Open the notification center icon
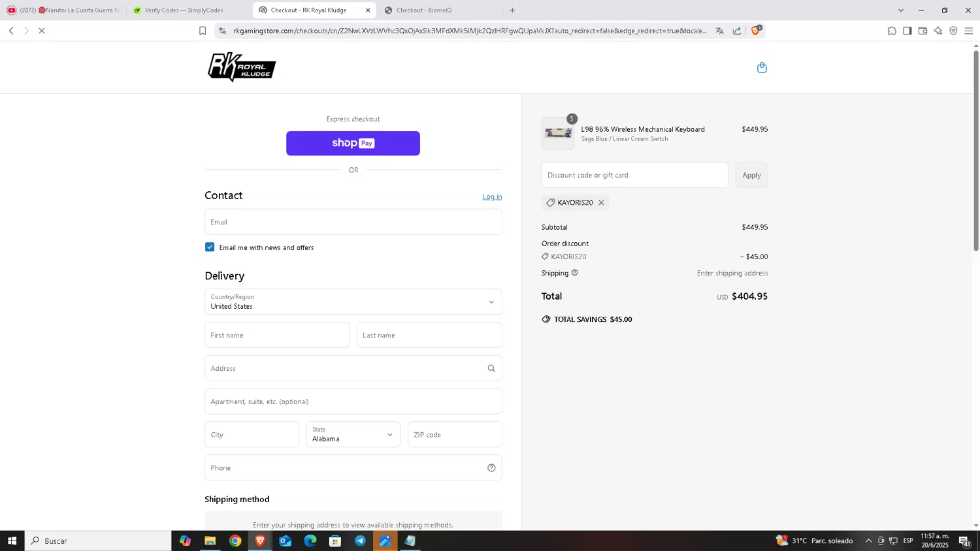This screenshot has width=980, height=551. pyautogui.click(x=964, y=541)
